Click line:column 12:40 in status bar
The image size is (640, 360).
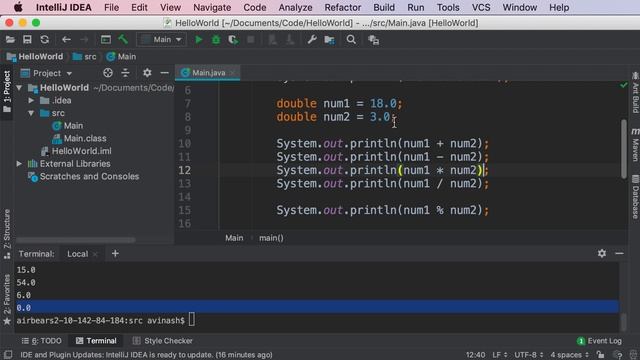click(x=476, y=355)
